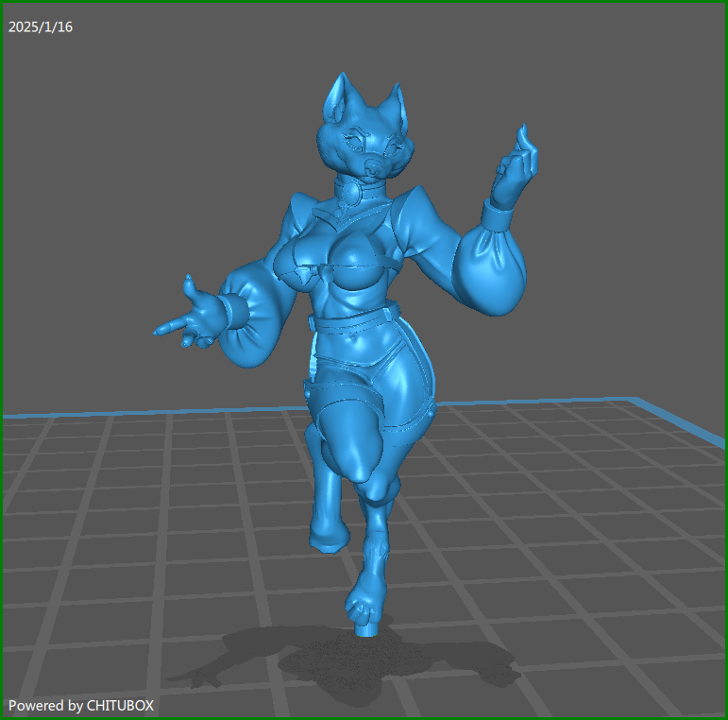Click the 2025/1/16 date text

(x=41, y=26)
